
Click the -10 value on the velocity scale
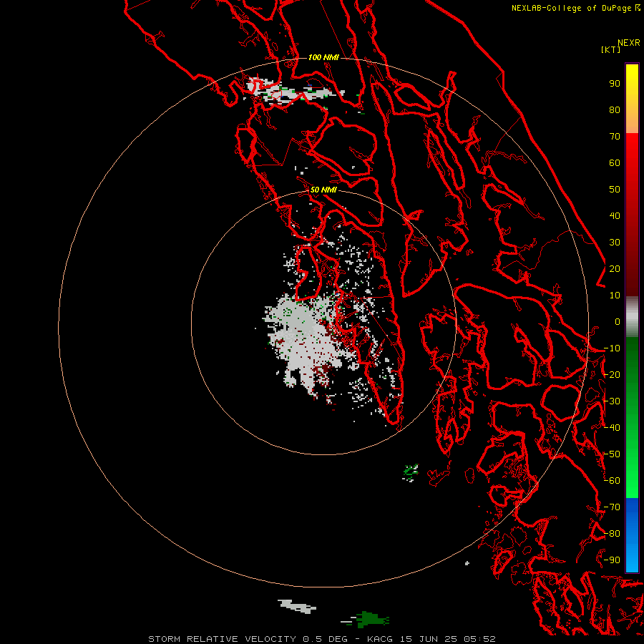click(x=612, y=348)
